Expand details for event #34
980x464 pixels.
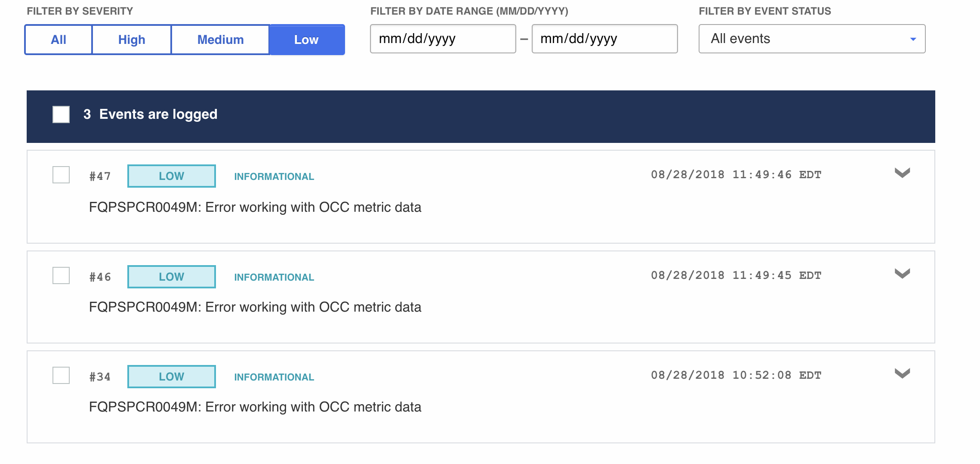tap(902, 374)
